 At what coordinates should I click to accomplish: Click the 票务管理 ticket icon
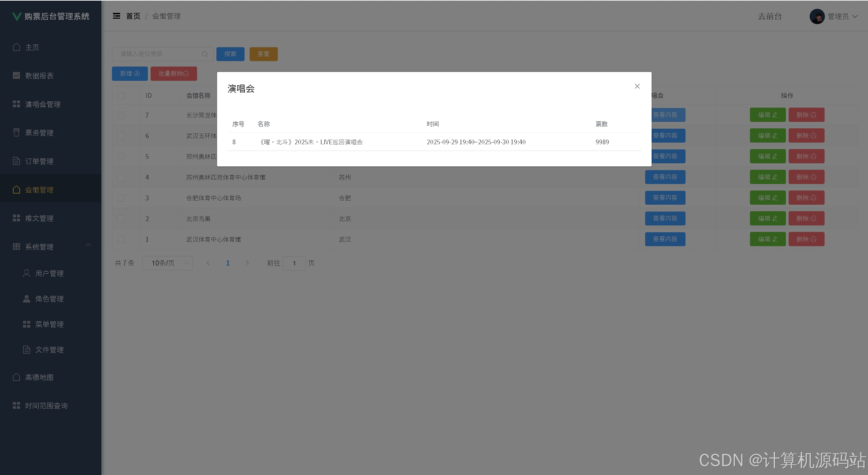[16, 132]
